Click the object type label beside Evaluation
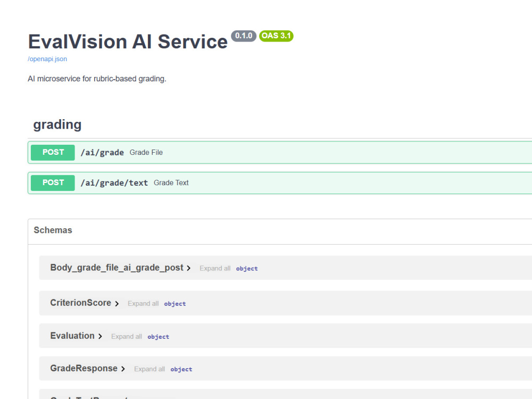 pyautogui.click(x=159, y=337)
